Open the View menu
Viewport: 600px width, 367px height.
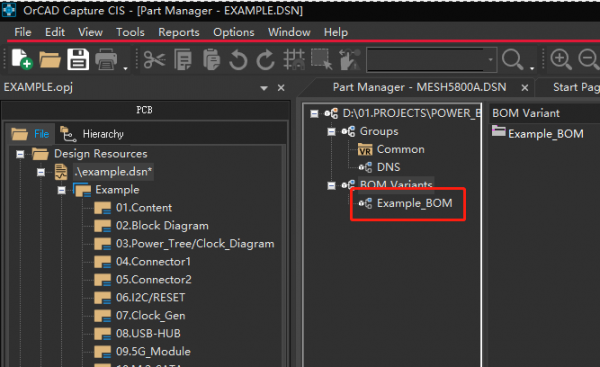pyautogui.click(x=90, y=32)
